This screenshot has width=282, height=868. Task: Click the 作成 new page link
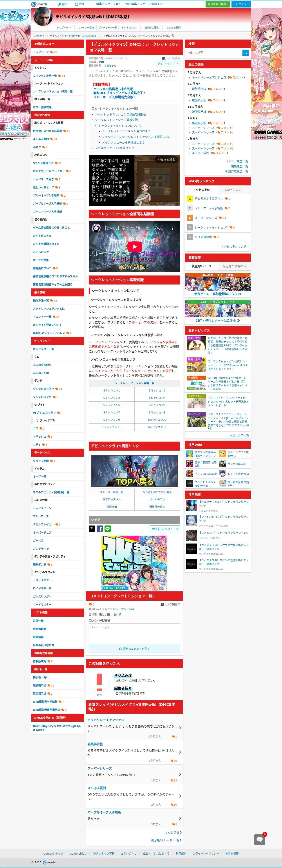pyautogui.click(x=80, y=4)
